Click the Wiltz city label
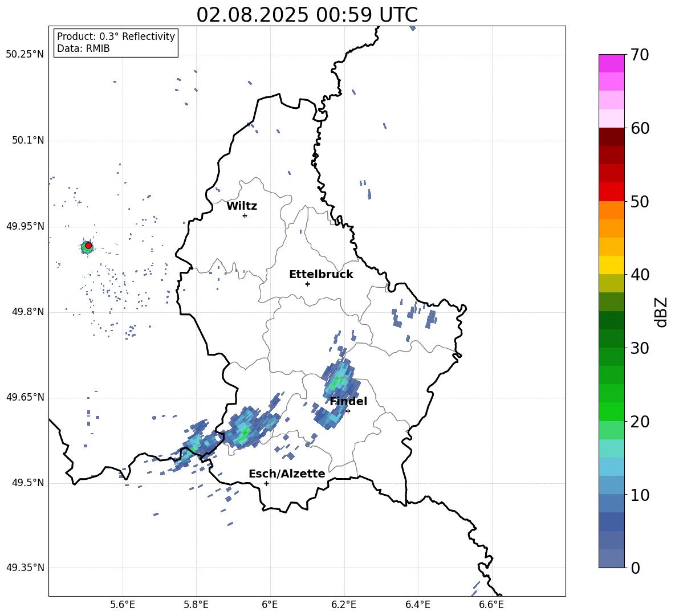The width and height of the screenshot is (675, 616). (x=242, y=206)
